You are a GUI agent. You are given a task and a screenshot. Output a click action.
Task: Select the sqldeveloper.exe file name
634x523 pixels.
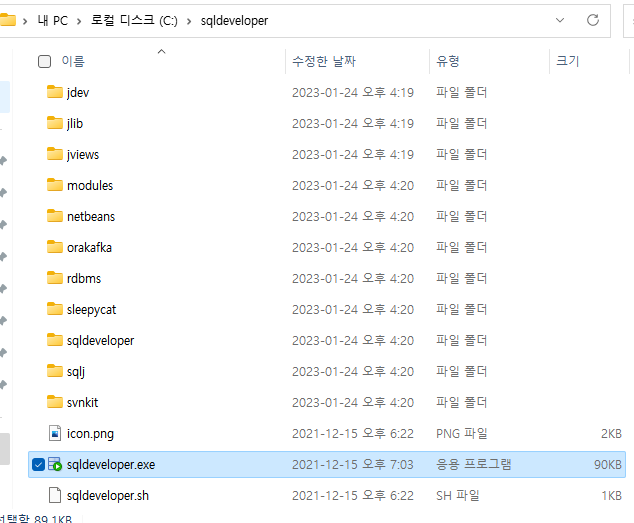(x=111, y=465)
